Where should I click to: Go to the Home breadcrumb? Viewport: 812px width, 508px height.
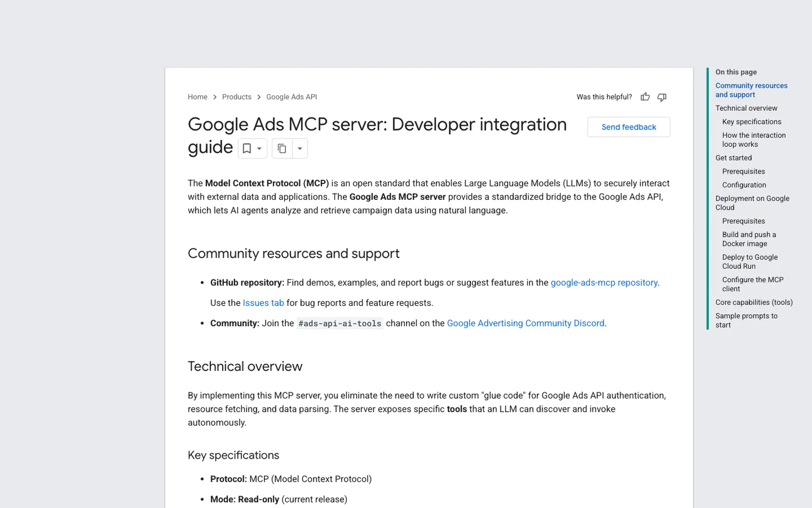point(197,97)
